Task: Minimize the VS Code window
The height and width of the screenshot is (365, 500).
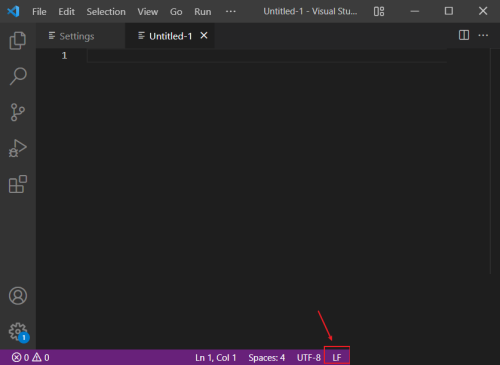Action: pyautogui.click(x=415, y=11)
